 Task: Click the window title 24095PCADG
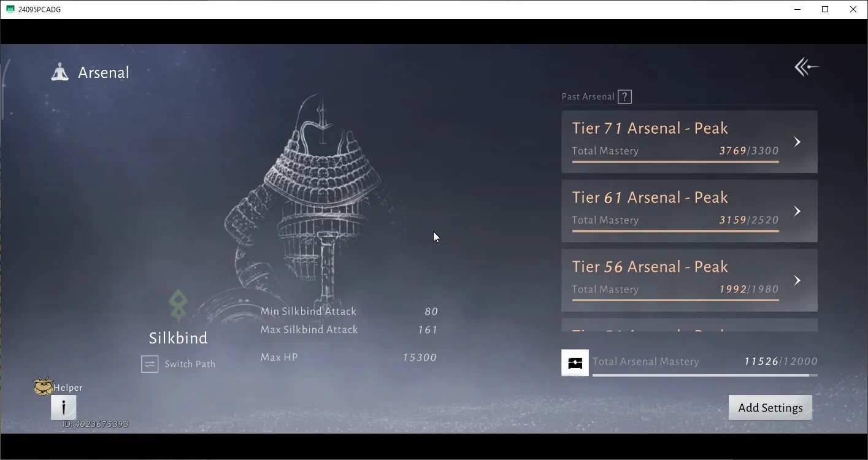tap(39, 9)
